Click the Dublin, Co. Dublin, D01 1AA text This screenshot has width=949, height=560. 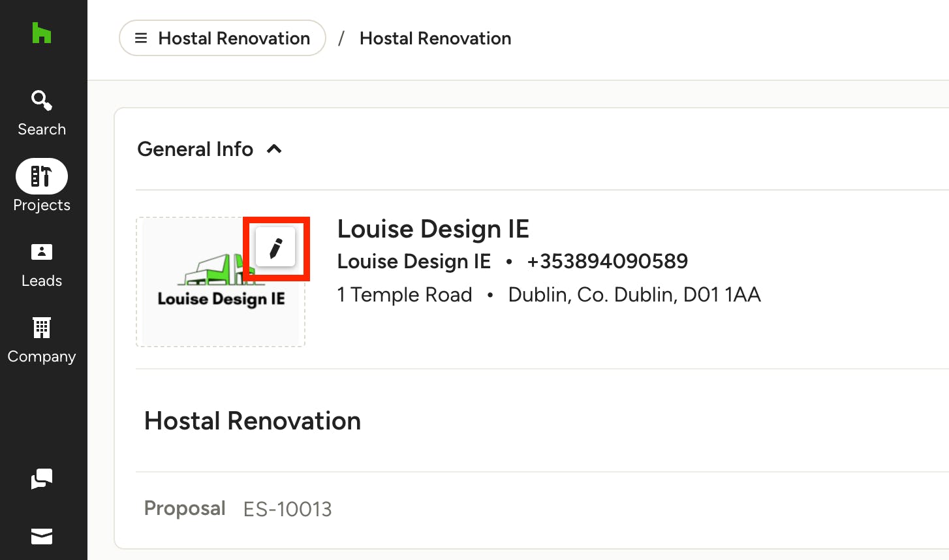(x=634, y=294)
